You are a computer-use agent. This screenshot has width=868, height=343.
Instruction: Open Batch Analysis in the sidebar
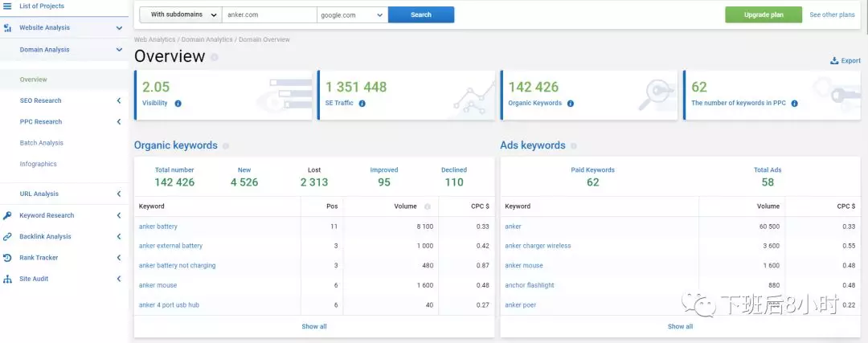42,143
